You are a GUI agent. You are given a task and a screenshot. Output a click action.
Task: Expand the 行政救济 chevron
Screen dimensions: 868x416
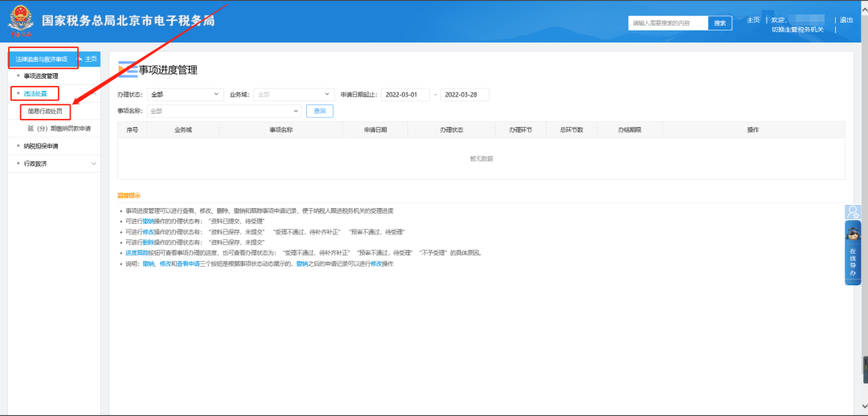(x=93, y=164)
